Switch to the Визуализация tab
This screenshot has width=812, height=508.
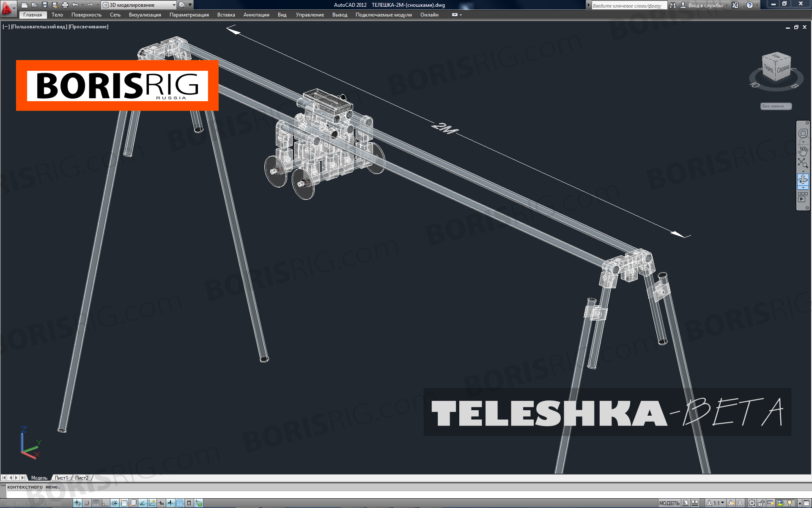coord(145,15)
